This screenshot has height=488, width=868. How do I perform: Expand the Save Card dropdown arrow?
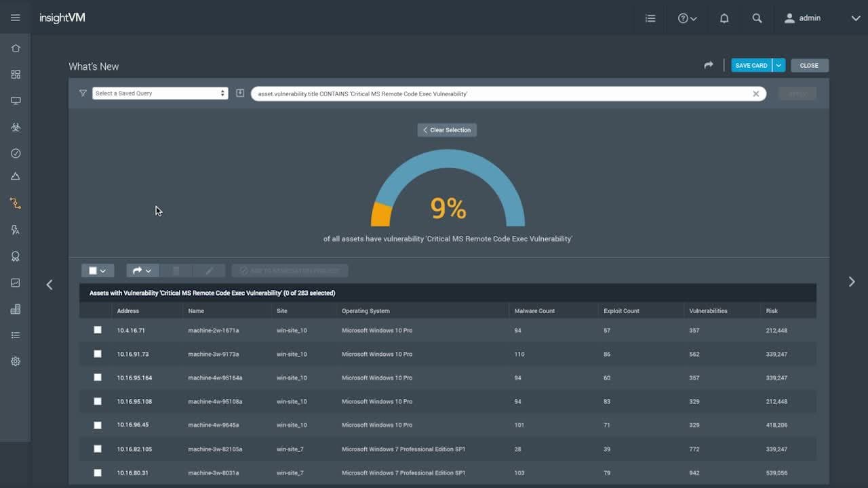click(778, 66)
